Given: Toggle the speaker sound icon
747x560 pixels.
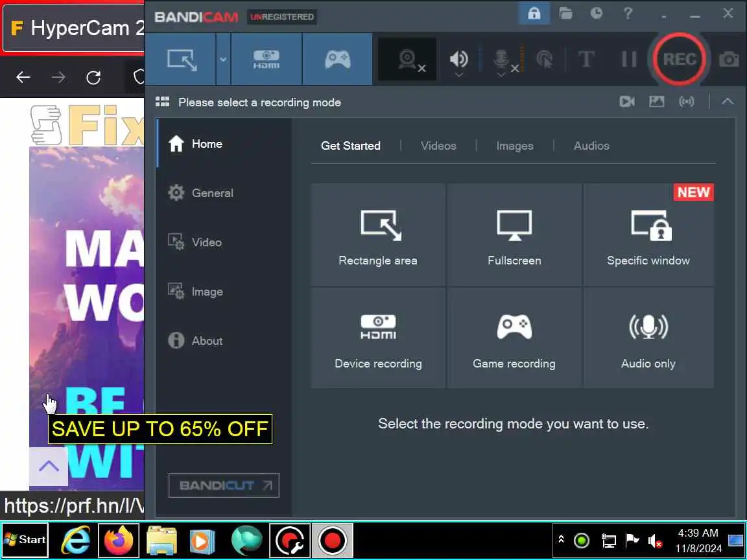Looking at the screenshot, I should [x=458, y=58].
